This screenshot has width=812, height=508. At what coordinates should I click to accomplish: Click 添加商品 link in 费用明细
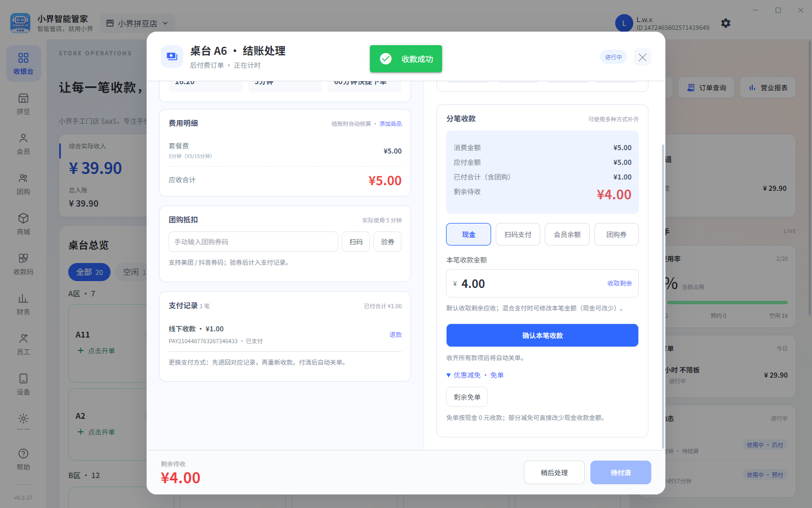click(x=390, y=124)
